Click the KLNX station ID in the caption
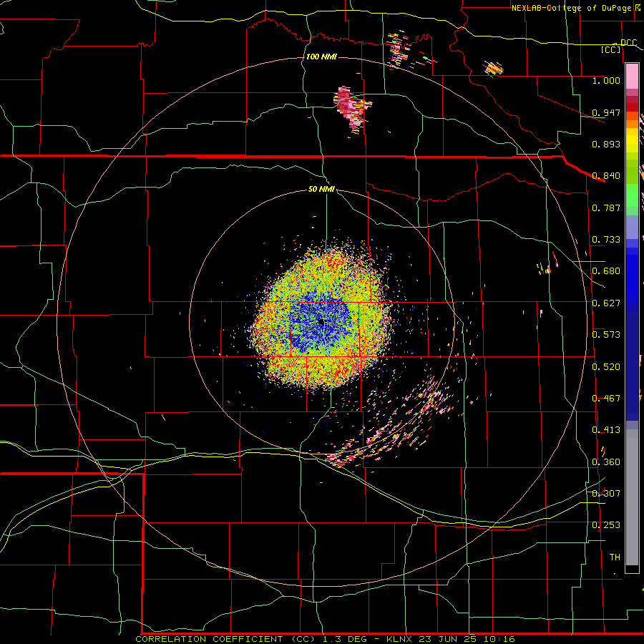 [399, 639]
